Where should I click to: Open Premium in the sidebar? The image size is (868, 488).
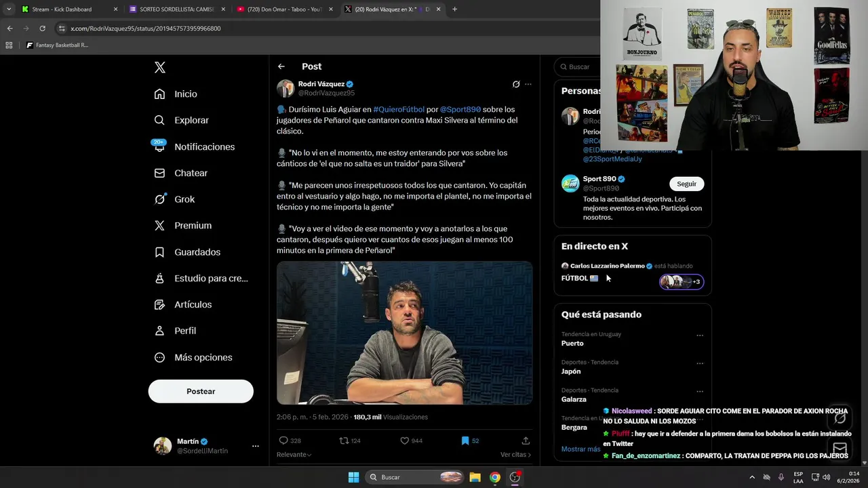[x=183, y=226]
